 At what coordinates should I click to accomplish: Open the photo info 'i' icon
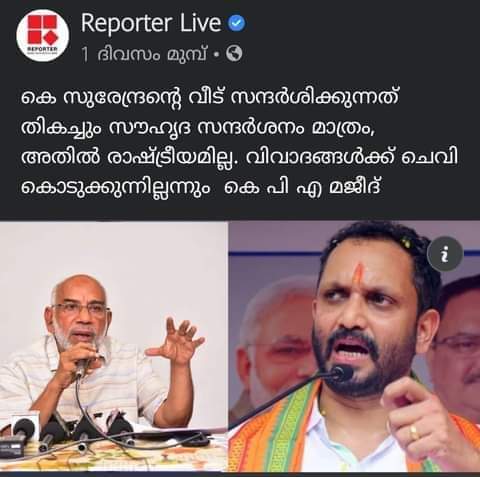(x=445, y=254)
